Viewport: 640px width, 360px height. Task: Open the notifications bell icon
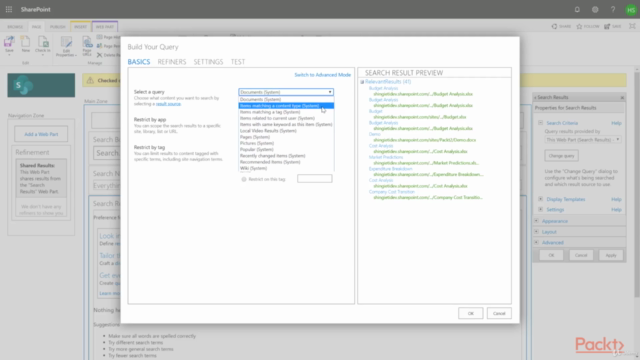click(577, 9)
